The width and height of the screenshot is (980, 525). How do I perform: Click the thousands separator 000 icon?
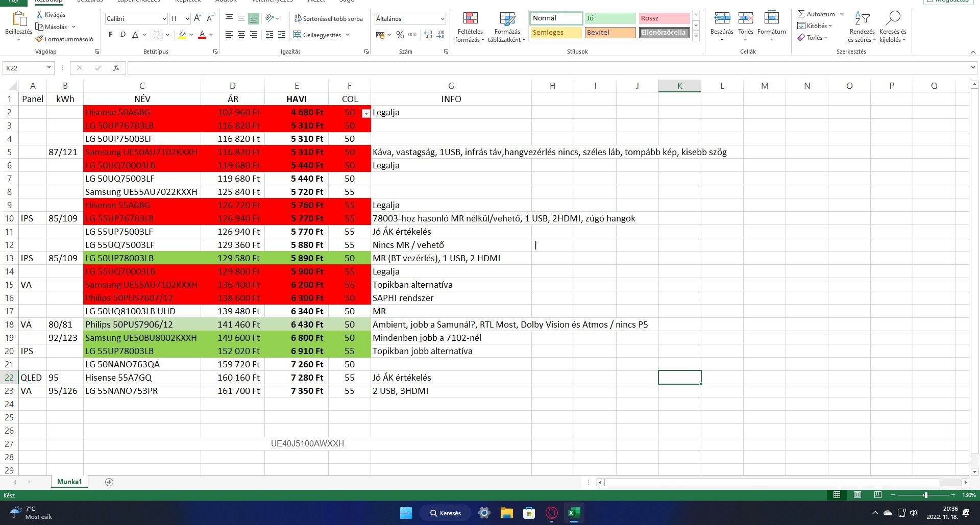(x=412, y=35)
